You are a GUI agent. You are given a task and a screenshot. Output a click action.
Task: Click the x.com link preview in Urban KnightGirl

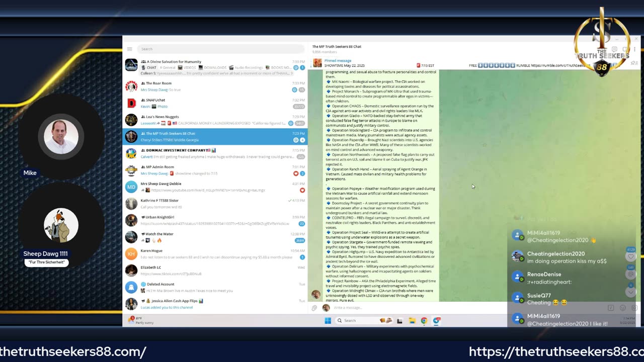click(215, 224)
